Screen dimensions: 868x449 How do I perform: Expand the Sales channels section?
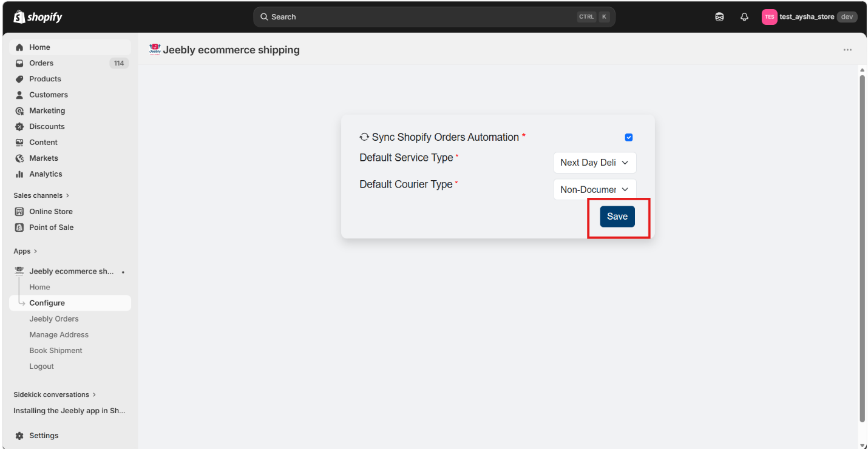[x=41, y=195]
